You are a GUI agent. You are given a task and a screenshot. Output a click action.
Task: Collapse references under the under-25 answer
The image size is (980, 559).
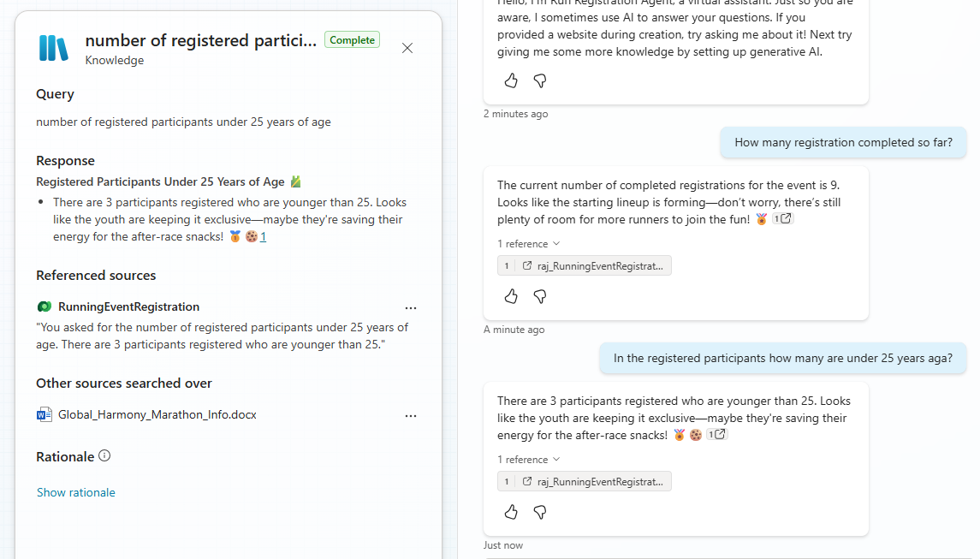(x=529, y=460)
